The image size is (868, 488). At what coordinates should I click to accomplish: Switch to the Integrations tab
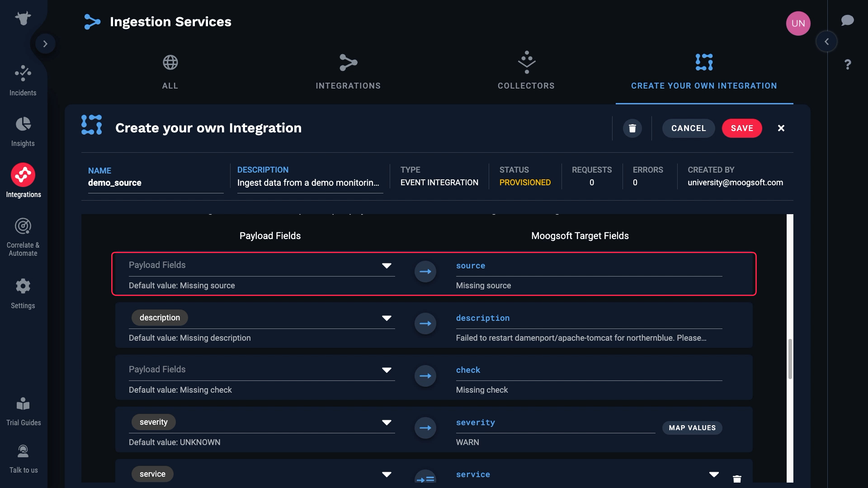(348, 72)
